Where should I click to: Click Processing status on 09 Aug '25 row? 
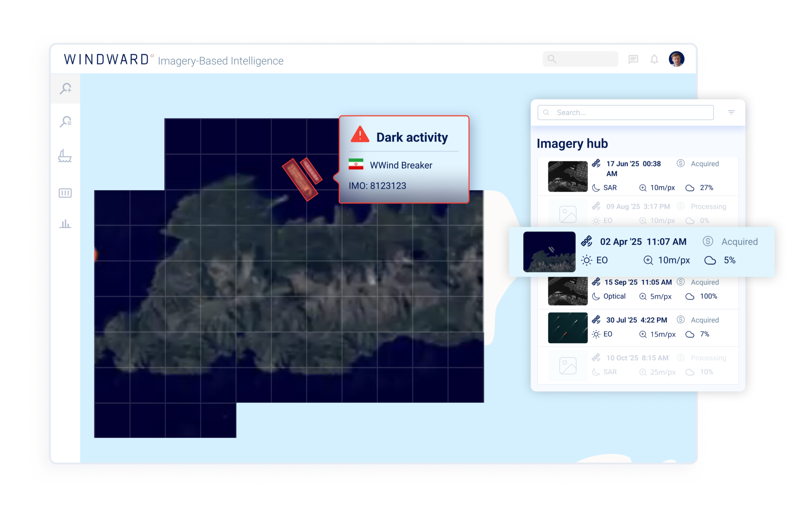pos(708,206)
